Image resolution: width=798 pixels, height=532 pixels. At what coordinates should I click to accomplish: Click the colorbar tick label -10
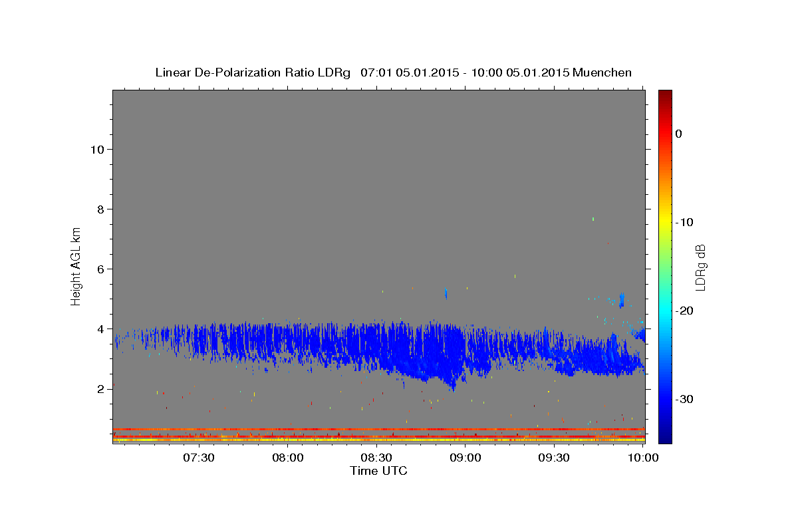pyautogui.click(x=684, y=222)
